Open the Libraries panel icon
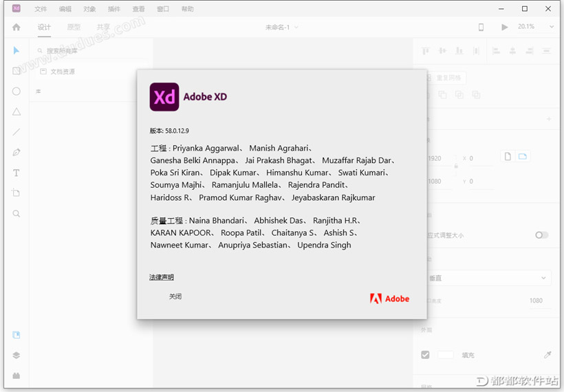 pyautogui.click(x=17, y=335)
